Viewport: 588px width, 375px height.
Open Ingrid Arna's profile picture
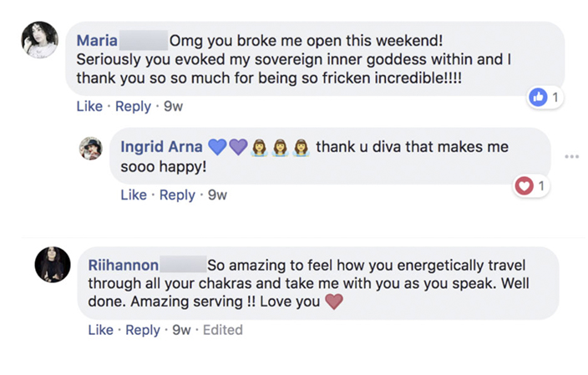[90, 148]
